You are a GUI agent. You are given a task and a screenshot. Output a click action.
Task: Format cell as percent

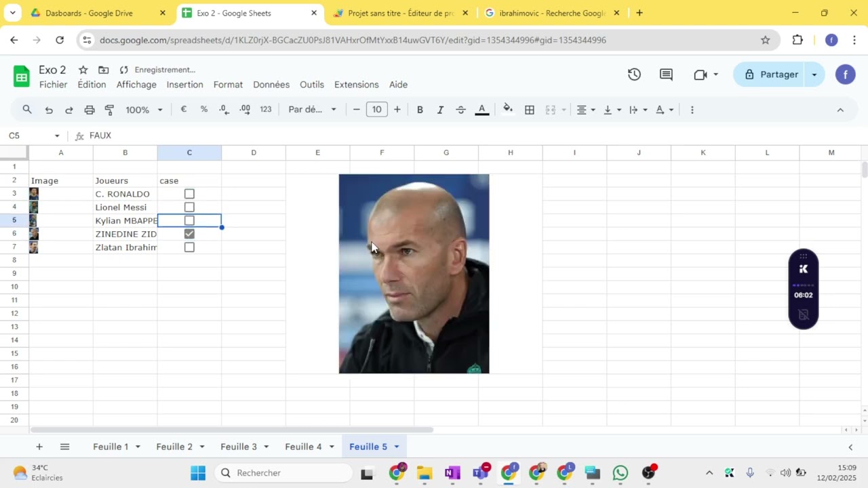coord(203,110)
